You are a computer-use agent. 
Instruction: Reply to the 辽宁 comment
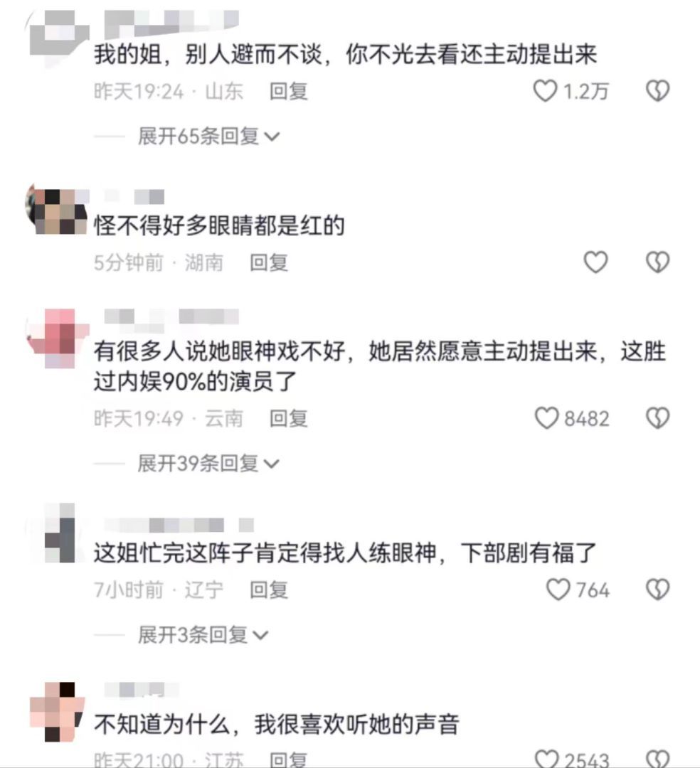click(268, 590)
